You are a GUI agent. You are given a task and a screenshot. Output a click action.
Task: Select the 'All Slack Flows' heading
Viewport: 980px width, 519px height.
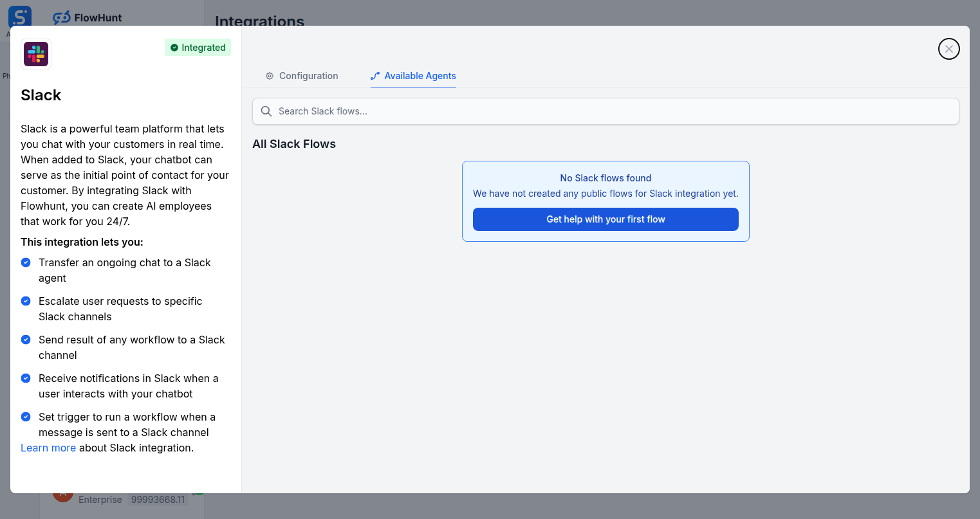pyautogui.click(x=294, y=143)
